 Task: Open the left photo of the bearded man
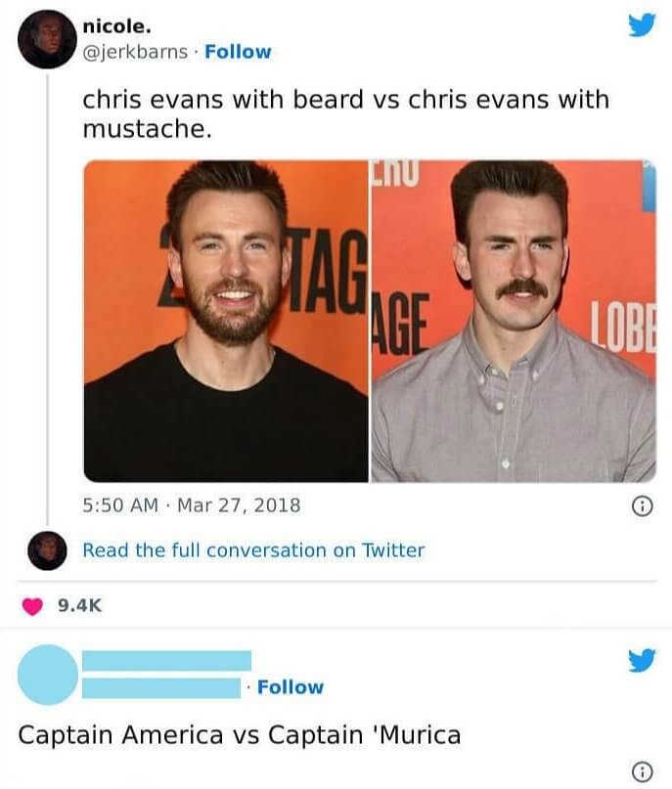point(226,321)
